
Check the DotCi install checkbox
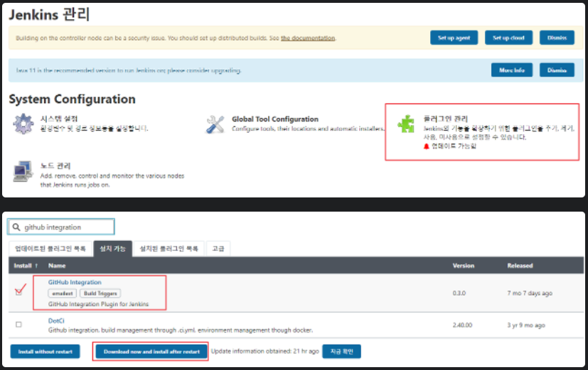point(18,324)
